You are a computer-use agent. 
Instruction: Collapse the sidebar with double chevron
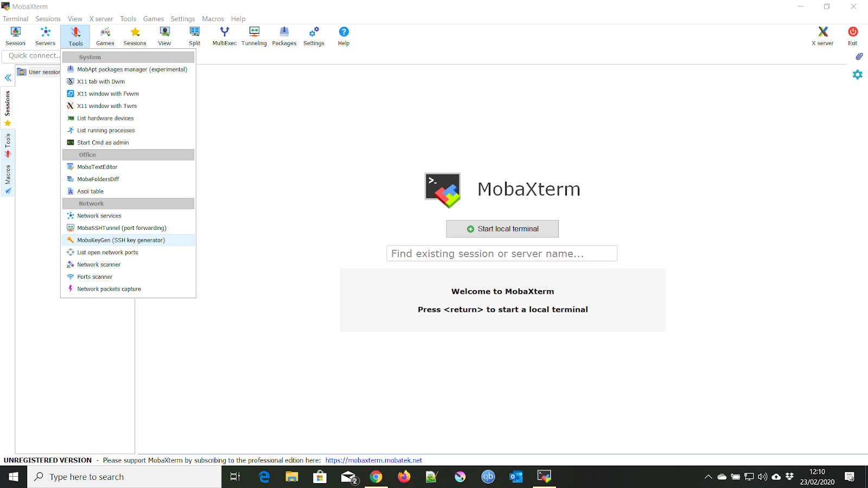[x=8, y=78]
